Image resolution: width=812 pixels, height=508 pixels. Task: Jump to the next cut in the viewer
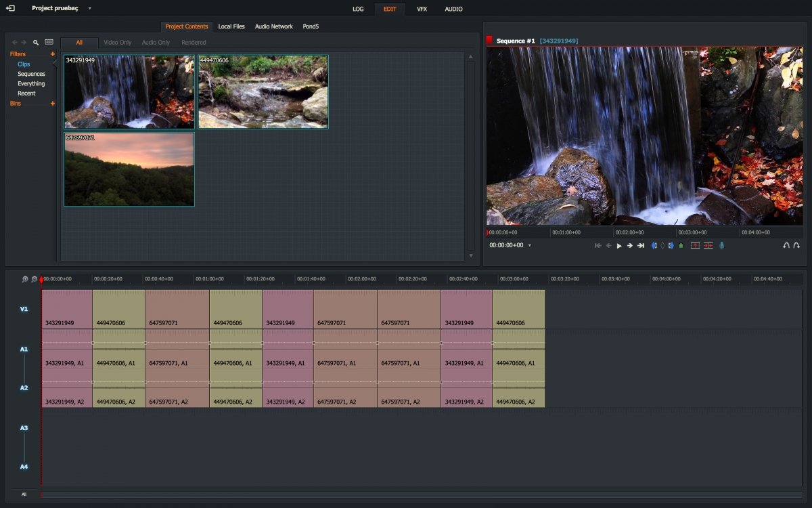(640, 246)
